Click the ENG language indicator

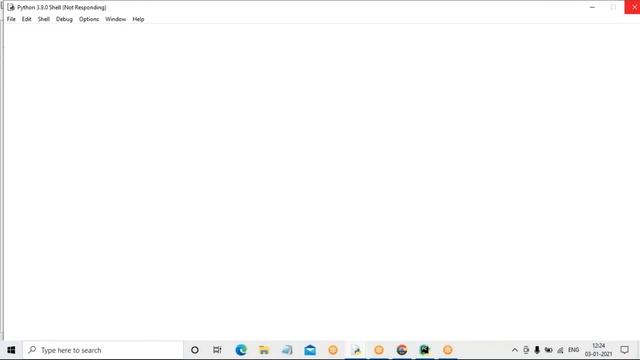[573, 350]
